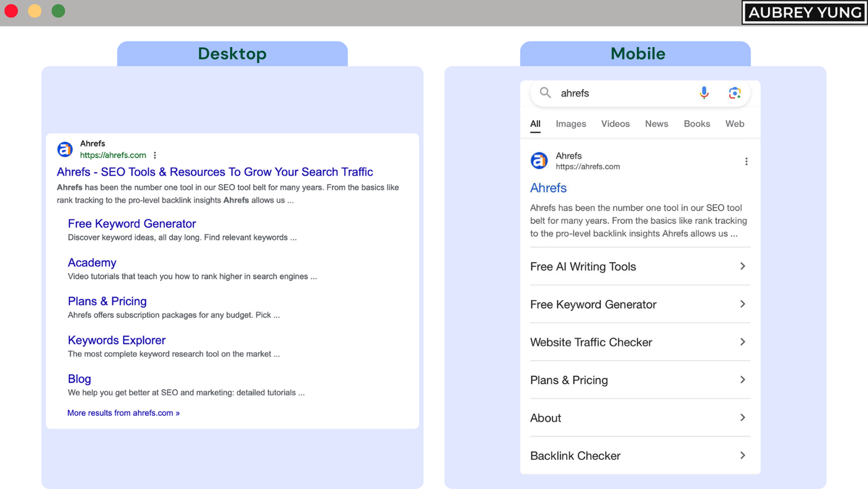Open the three-dot menu on the desktop result
The height and width of the screenshot is (489, 868).
pos(154,154)
